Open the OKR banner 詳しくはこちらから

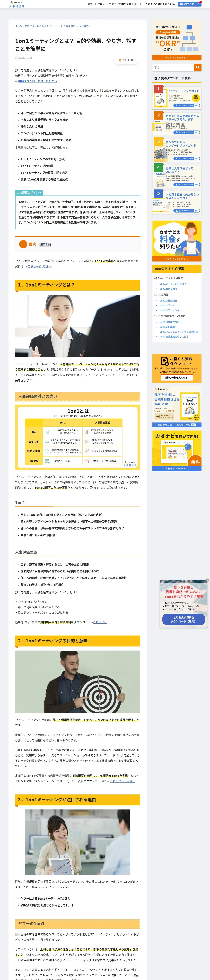[x=177, y=58]
